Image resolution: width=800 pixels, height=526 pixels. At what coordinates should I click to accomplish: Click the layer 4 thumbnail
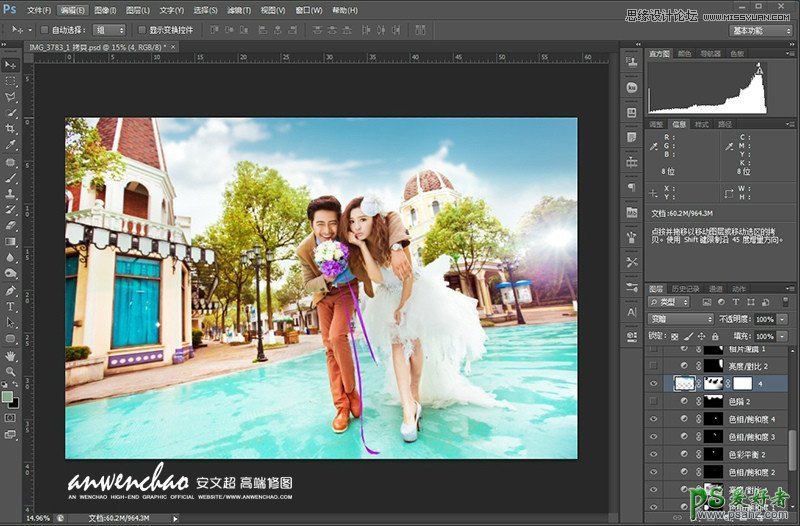pos(685,383)
